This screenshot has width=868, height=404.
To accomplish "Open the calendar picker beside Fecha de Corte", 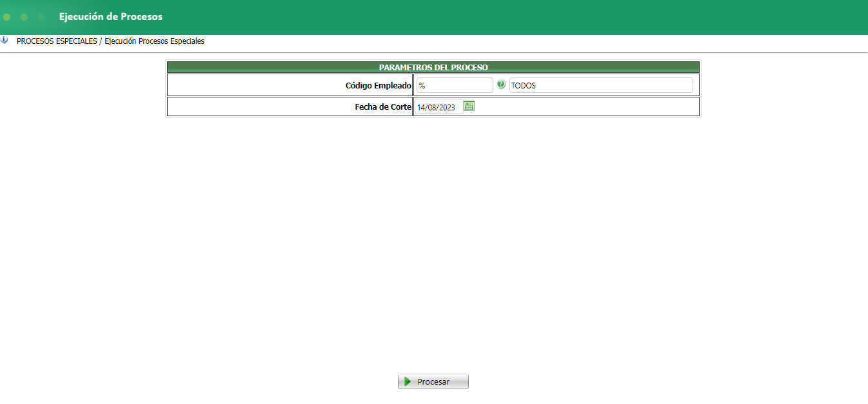I will point(469,106).
